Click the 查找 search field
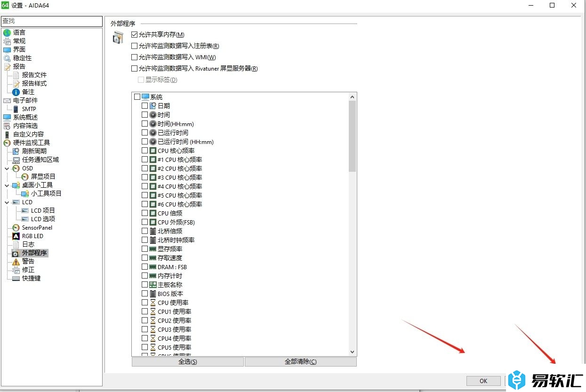Image resolution: width=586 pixels, height=392 pixels. click(52, 21)
